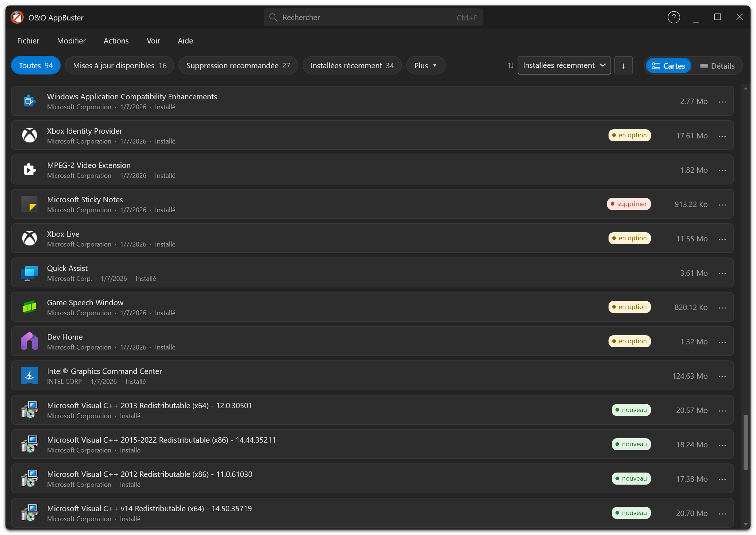Image resolution: width=756 pixels, height=535 pixels.
Task: Open the help question mark icon
Action: tap(674, 17)
